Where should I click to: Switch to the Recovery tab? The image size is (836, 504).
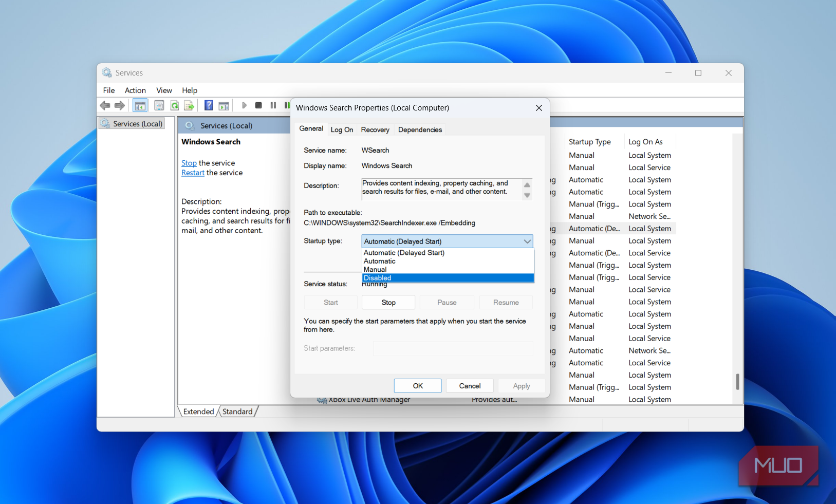(x=375, y=130)
